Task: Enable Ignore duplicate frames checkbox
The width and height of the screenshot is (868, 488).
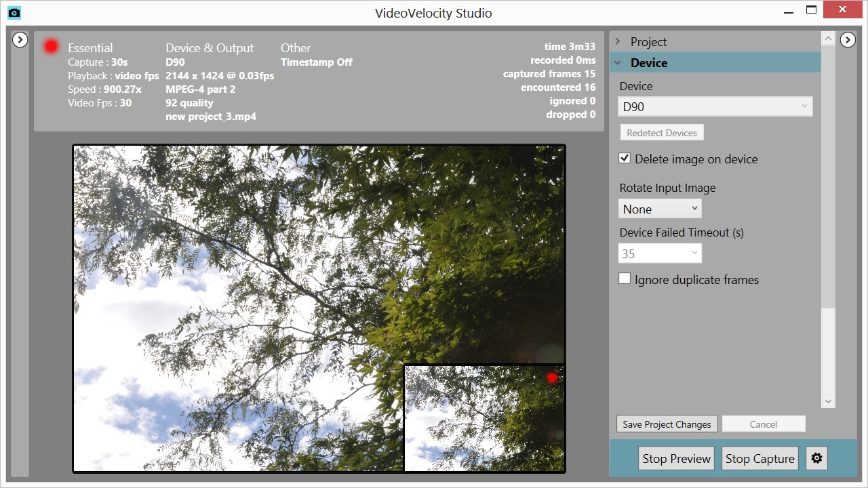Action: [625, 279]
